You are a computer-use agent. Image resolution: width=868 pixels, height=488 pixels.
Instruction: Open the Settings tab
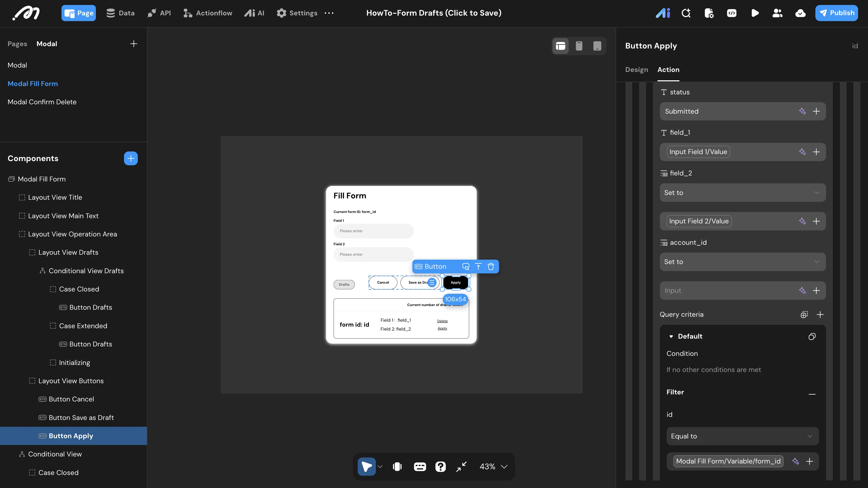pyautogui.click(x=297, y=13)
